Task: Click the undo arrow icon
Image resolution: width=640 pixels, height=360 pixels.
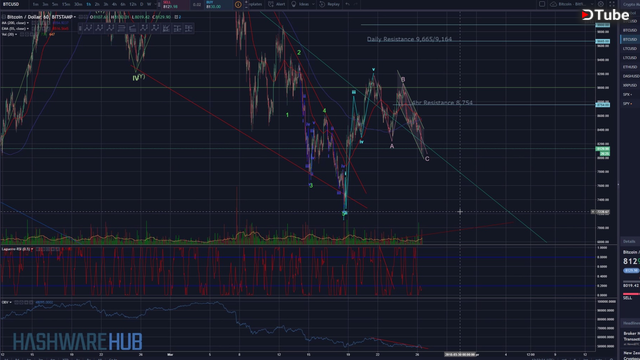Action: pyautogui.click(x=348, y=4)
